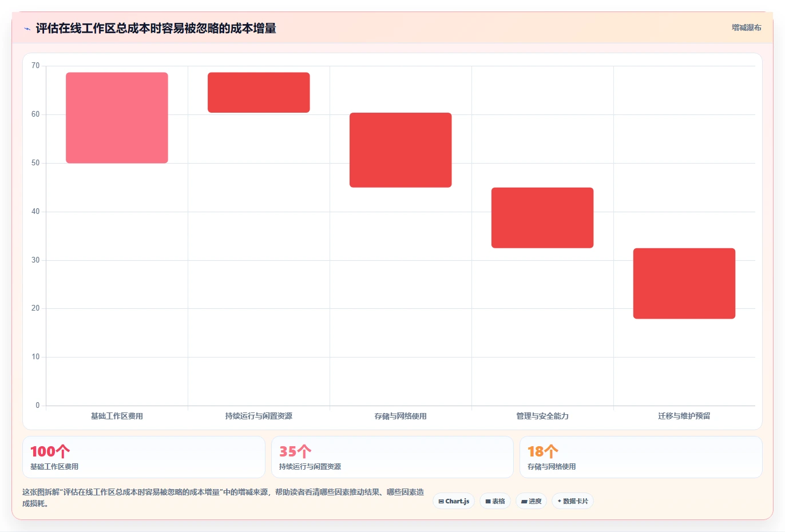Image resolution: width=785 pixels, height=532 pixels.
Task: Click x-axis label 基础工作区费用
Action: (117, 416)
